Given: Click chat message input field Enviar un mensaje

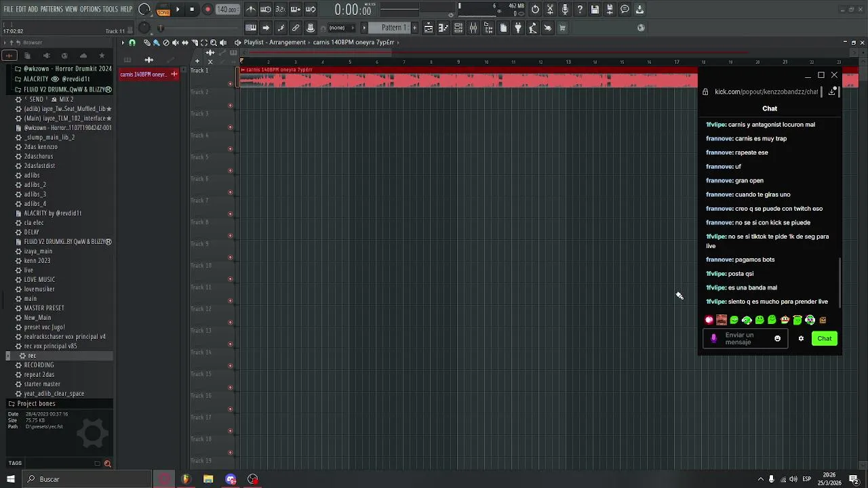Looking at the screenshot, I should [x=745, y=338].
